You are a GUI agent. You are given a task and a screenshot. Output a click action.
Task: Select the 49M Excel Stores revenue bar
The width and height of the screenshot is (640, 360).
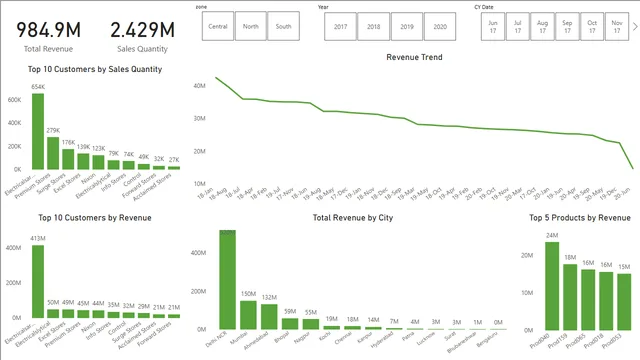(x=68, y=313)
